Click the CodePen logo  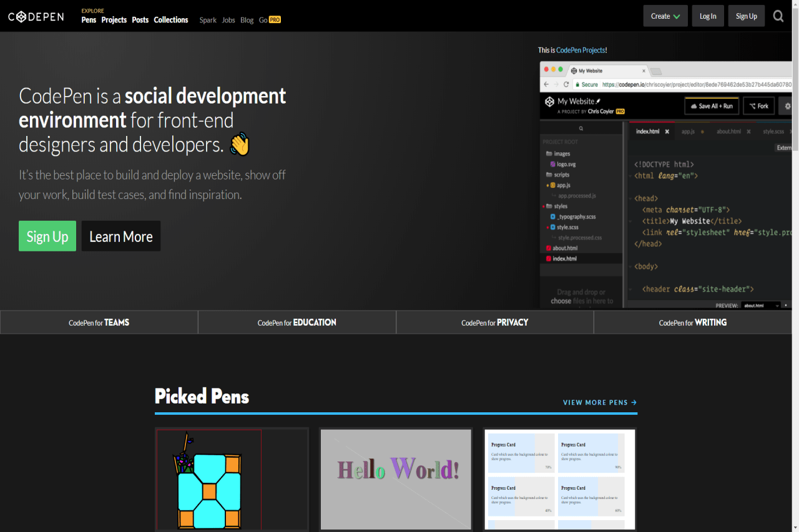tap(36, 17)
